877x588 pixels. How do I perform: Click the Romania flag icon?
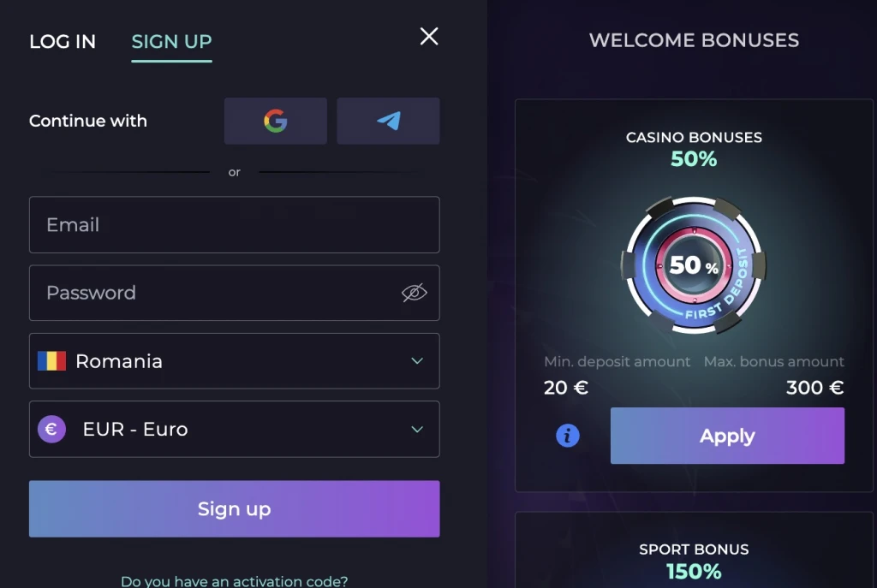click(x=51, y=361)
